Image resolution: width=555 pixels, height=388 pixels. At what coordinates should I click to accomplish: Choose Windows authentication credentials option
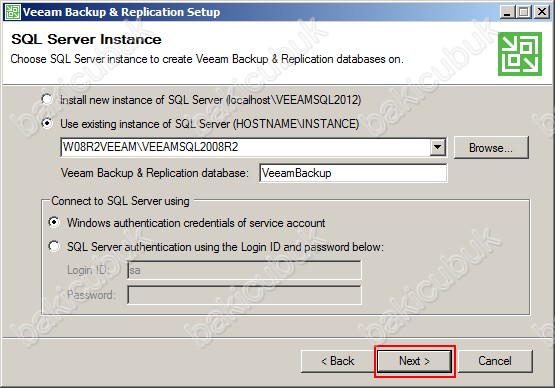54,222
